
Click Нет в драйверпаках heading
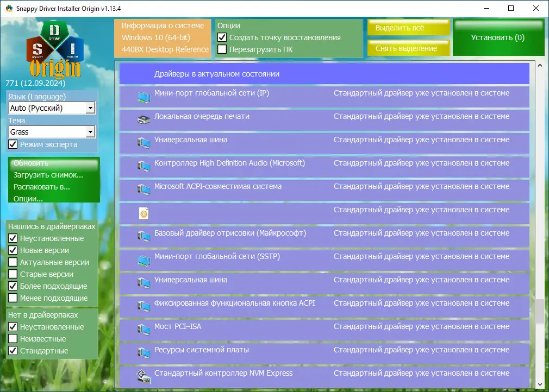tap(43, 315)
